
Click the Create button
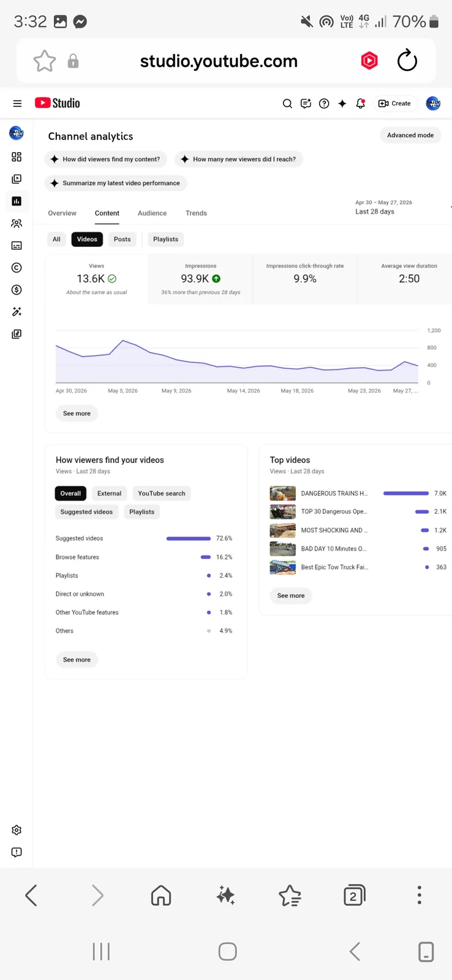tap(395, 104)
